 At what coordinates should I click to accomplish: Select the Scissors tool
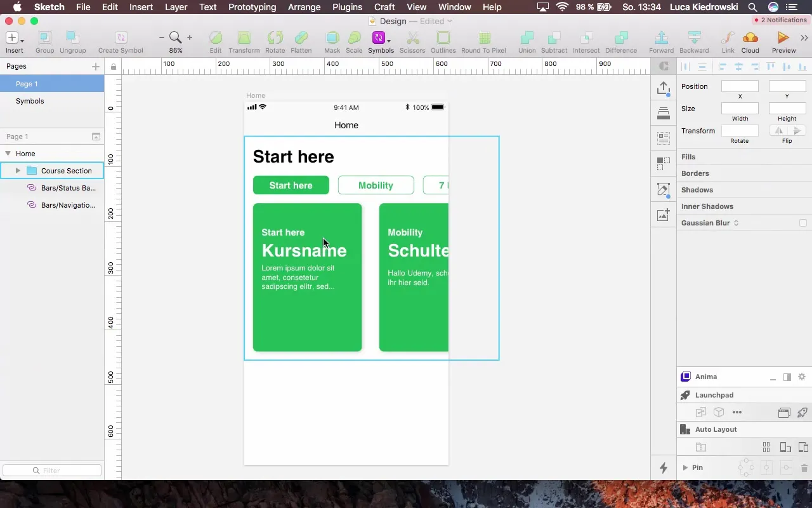pyautogui.click(x=412, y=42)
